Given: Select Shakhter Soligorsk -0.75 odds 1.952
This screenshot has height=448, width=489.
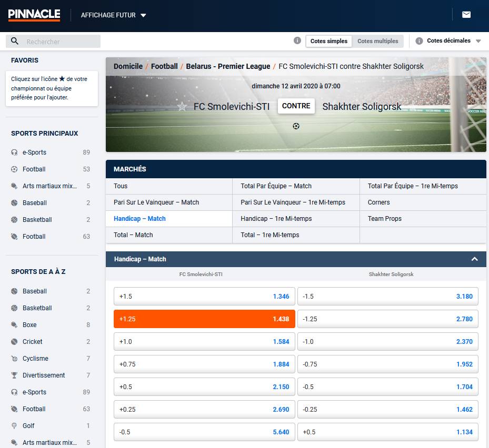Looking at the screenshot, I should [387, 364].
